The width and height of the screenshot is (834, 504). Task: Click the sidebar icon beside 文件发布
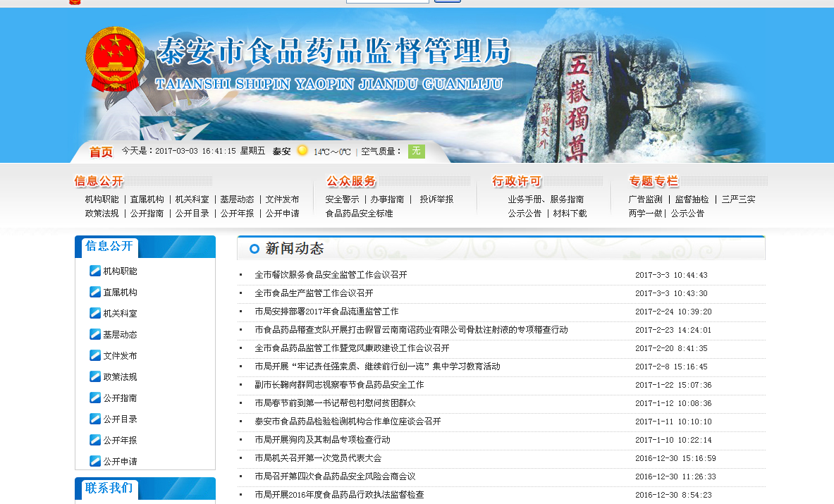95,355
